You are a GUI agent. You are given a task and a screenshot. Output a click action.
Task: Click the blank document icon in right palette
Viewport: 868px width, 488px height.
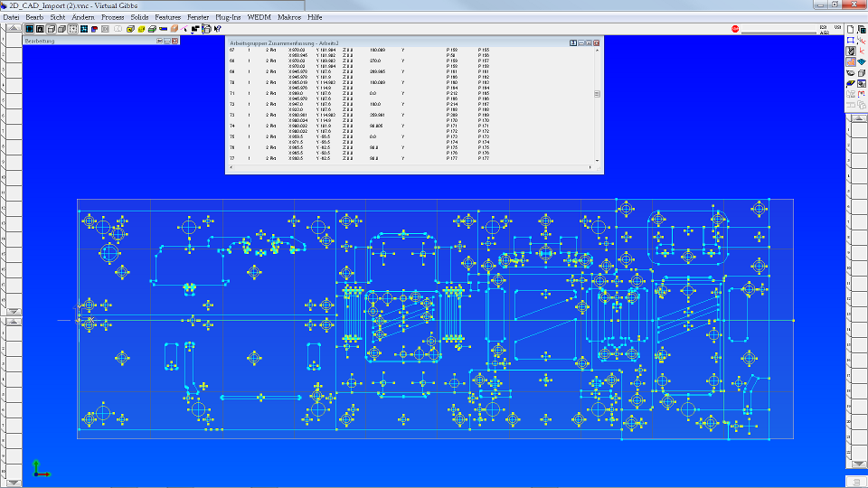[x=850, y=29]
